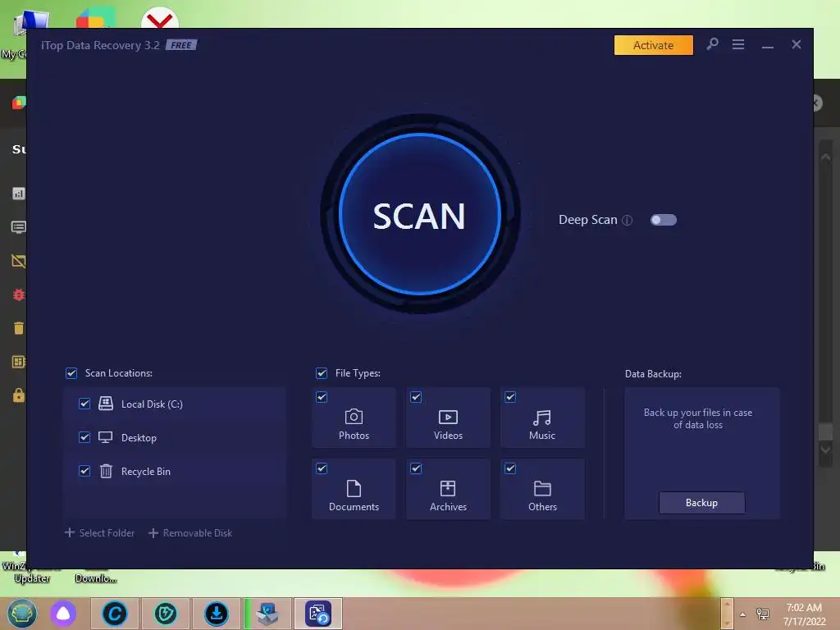
Task: Start the big SCAN button
Action: pos(419,214)
